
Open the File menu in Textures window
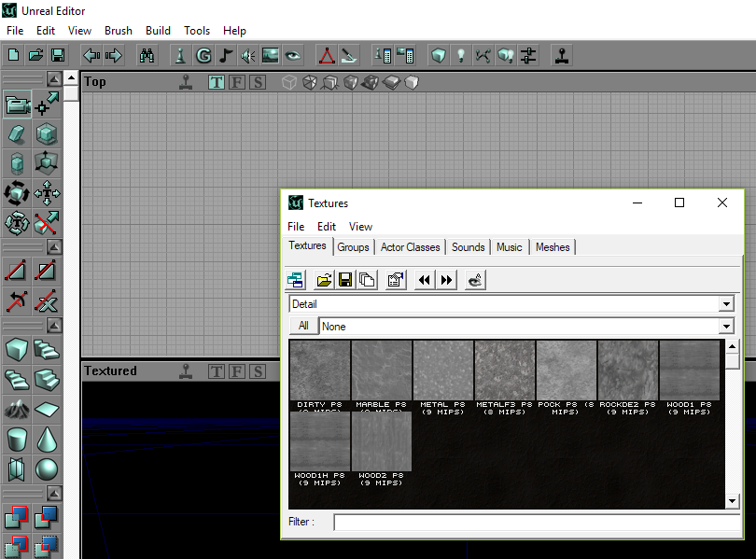(296, 227)
